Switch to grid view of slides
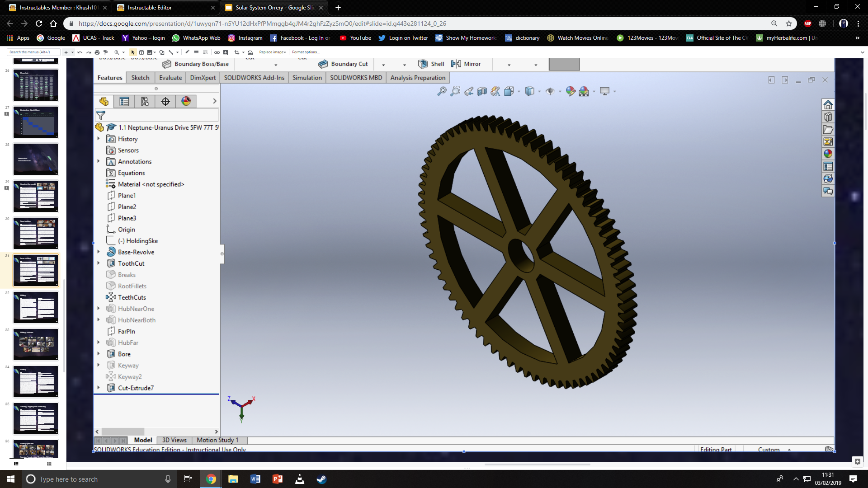Screen dimensions: 868x488 [x=49, y=464]
